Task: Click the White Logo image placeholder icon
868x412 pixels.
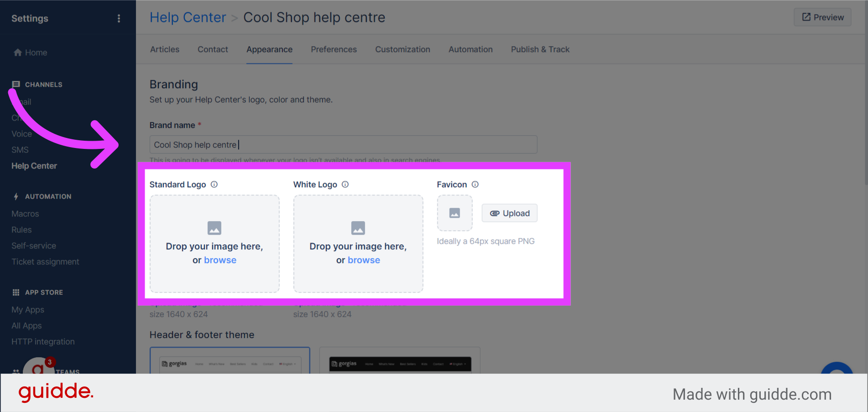Action: click(x=358, y=228)
